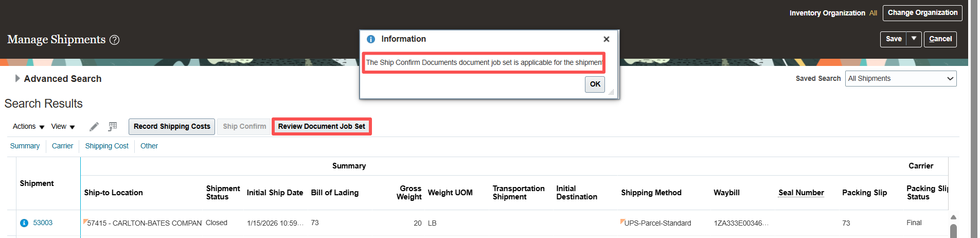Open Saved Search dropdown
The height and width of the screenshot is (238, 980).
[x=901, y=78]
